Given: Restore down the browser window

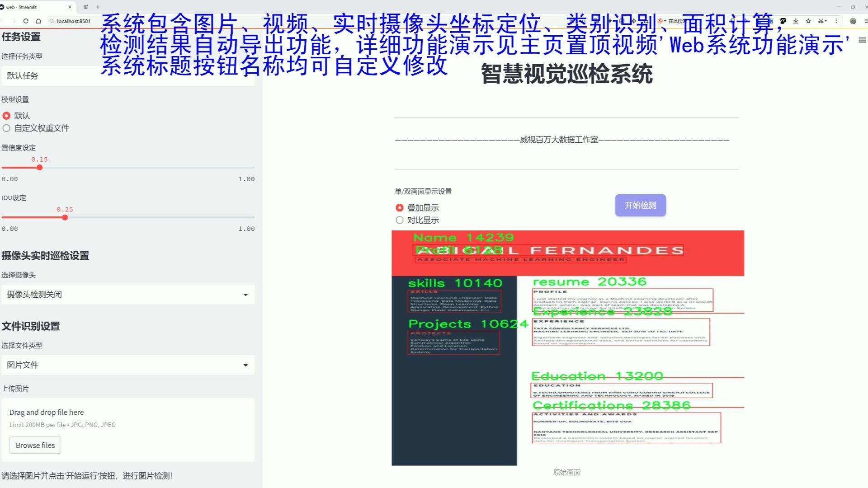Looking at the screenshot, I should pyautogui.click(x=853, y=7).
